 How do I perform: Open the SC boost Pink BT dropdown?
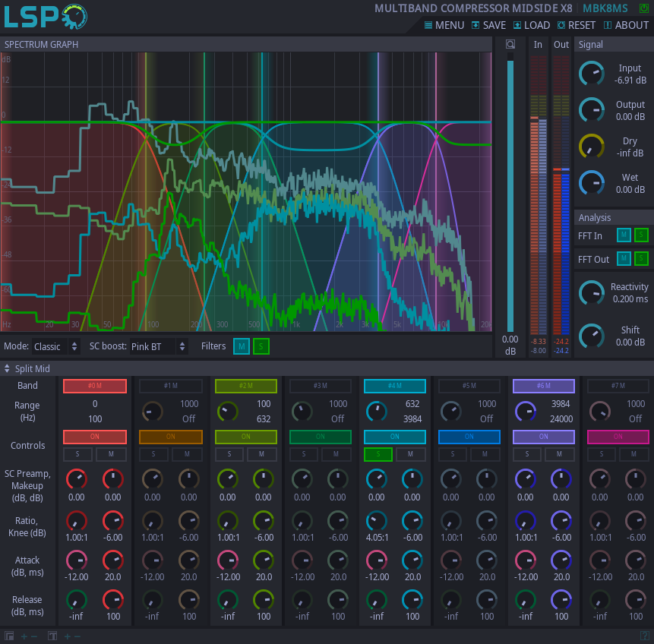click(x=159, y=346)
